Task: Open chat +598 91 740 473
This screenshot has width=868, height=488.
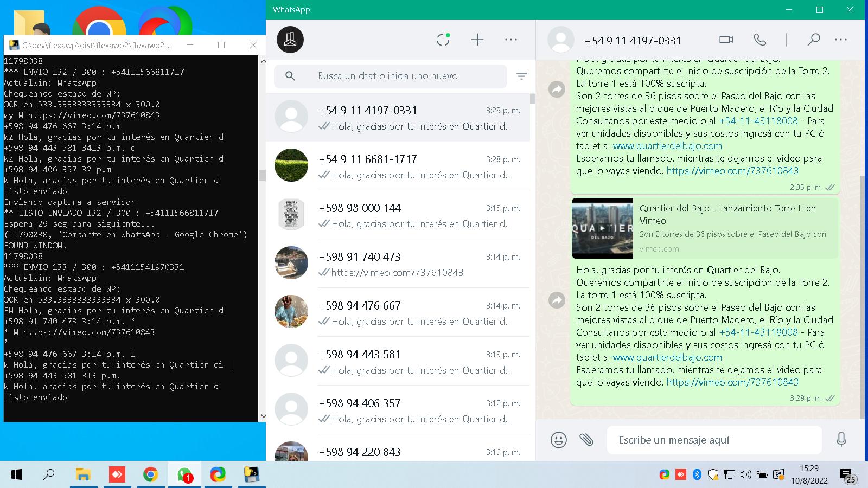Action: [x=398, y=264]
